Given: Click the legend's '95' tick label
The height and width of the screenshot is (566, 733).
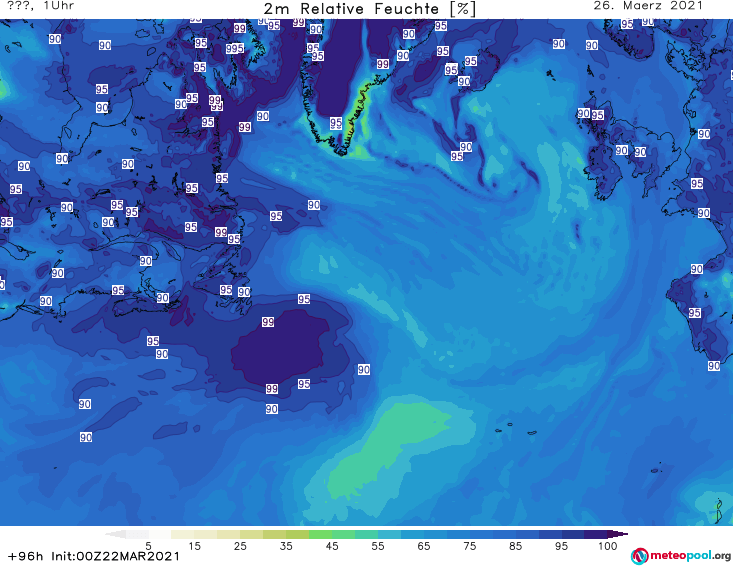Looking at the screenshot, I should point(561,546).
